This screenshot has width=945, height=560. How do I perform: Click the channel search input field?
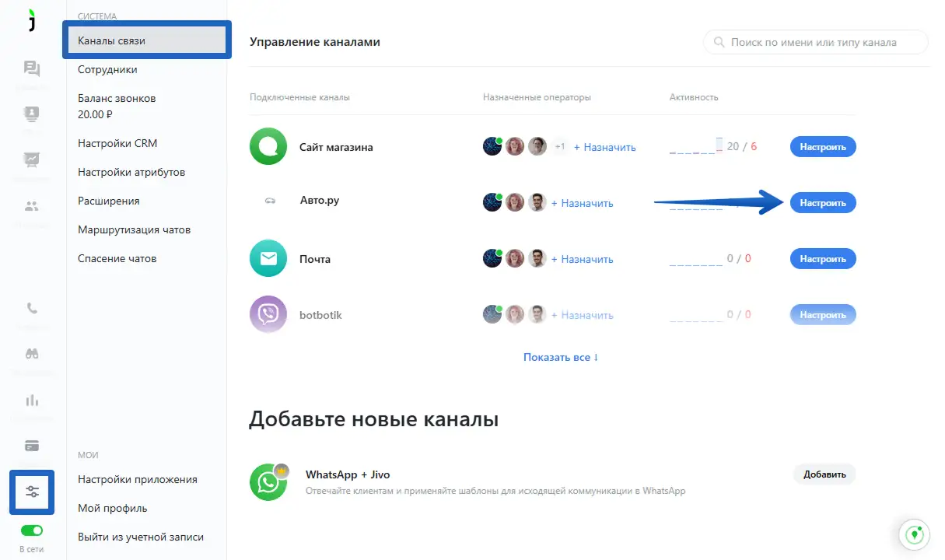pos(816,42)
